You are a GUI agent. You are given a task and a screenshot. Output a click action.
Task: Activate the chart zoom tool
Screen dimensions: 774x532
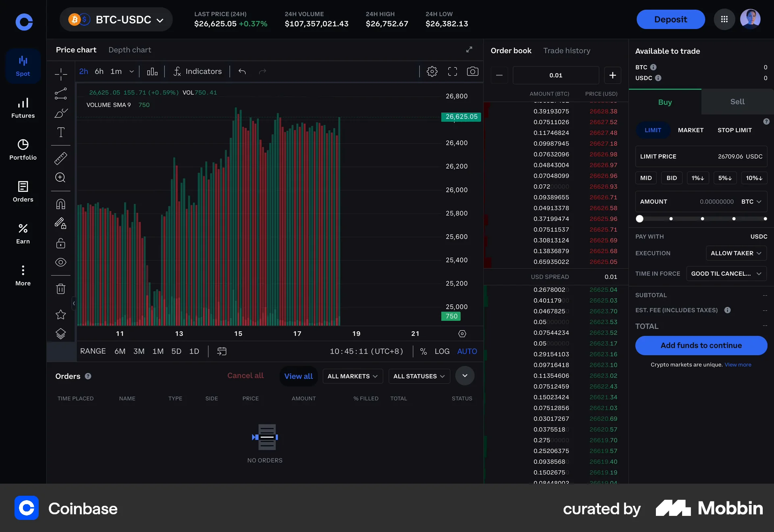60,177
